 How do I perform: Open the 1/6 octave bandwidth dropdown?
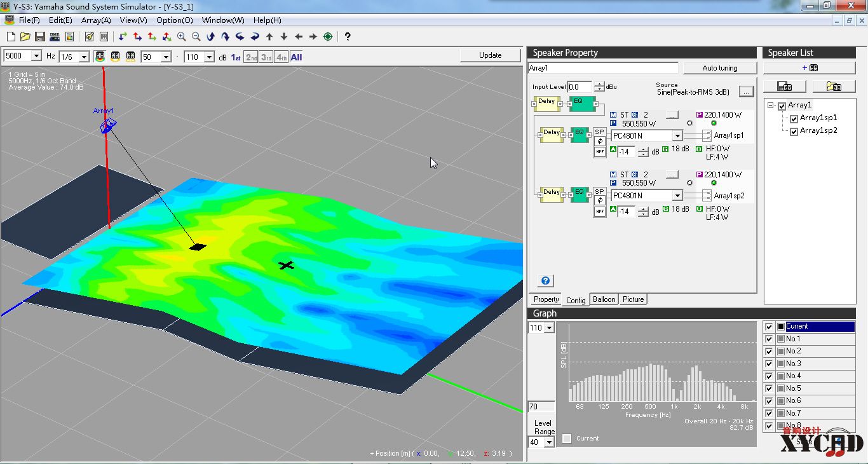(x=84, y=57)
